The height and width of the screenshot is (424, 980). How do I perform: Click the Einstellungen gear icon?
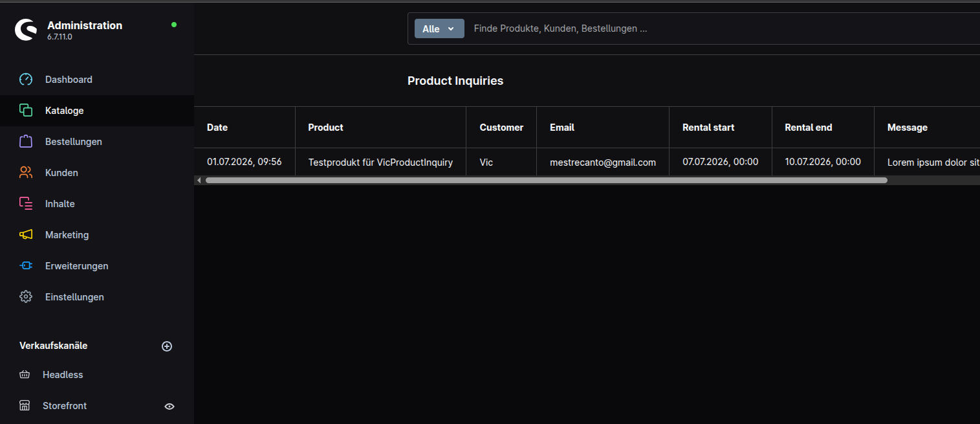(26, 297)
